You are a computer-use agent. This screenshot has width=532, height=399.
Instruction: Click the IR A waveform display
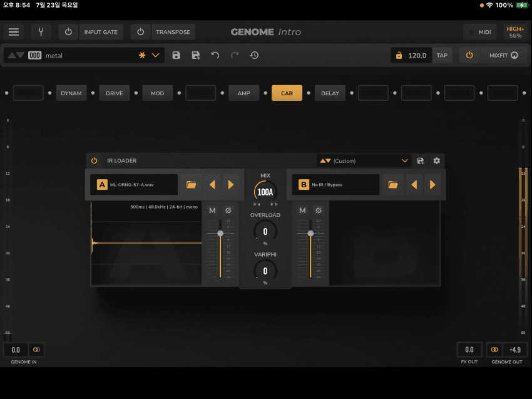(146, 243)
